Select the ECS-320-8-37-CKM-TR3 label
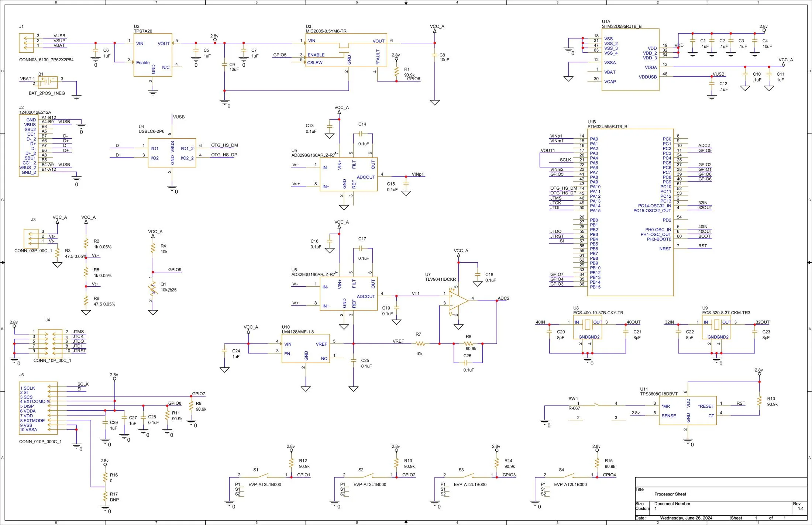Screen dimensions: 812x525 (x=726, y=313)
